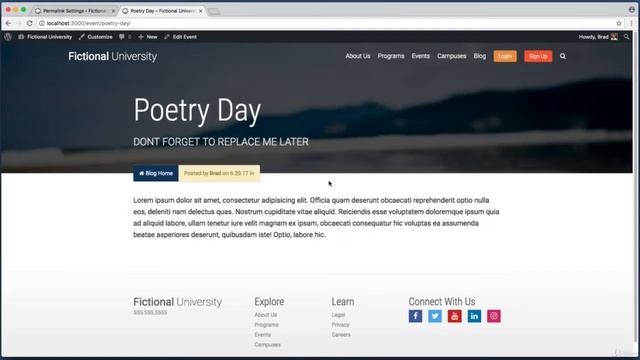Click the Explore footer heading
Image resolution: width=640 pixels, height=360 pixels.
pos(269,302)
